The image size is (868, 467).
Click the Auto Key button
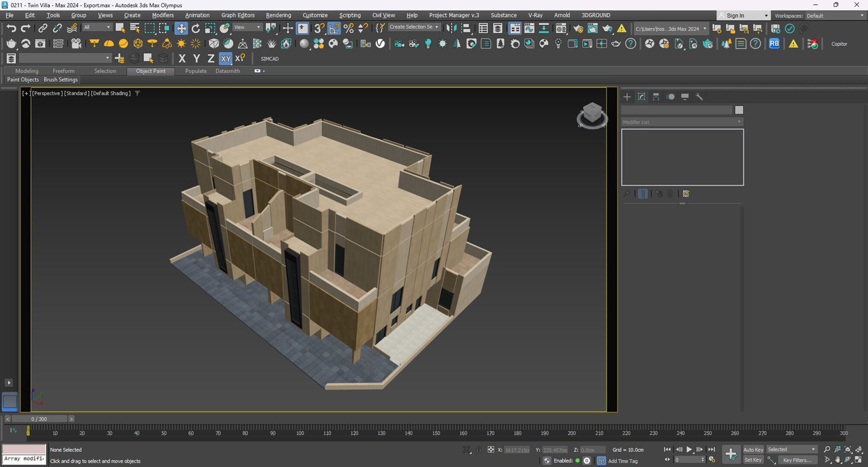[x=753, y=450]
